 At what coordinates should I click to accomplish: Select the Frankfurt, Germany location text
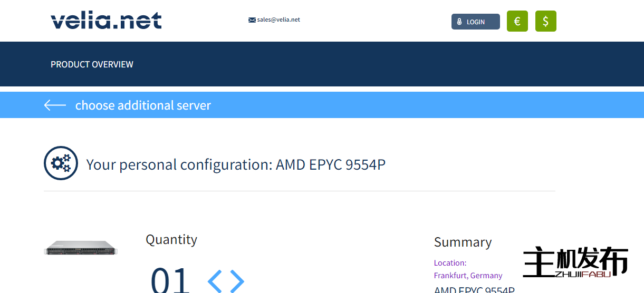pos(468,275)
